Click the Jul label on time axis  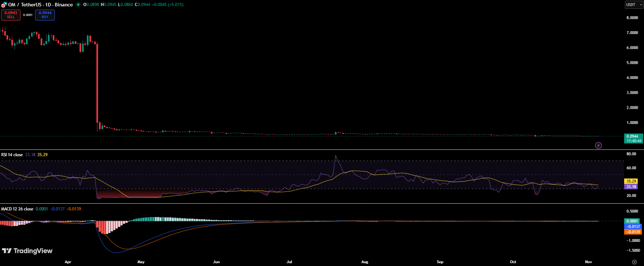point(289,262)
